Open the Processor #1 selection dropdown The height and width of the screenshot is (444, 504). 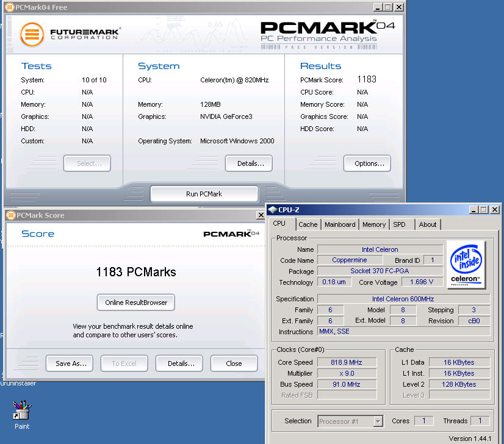tap(378, 421)
